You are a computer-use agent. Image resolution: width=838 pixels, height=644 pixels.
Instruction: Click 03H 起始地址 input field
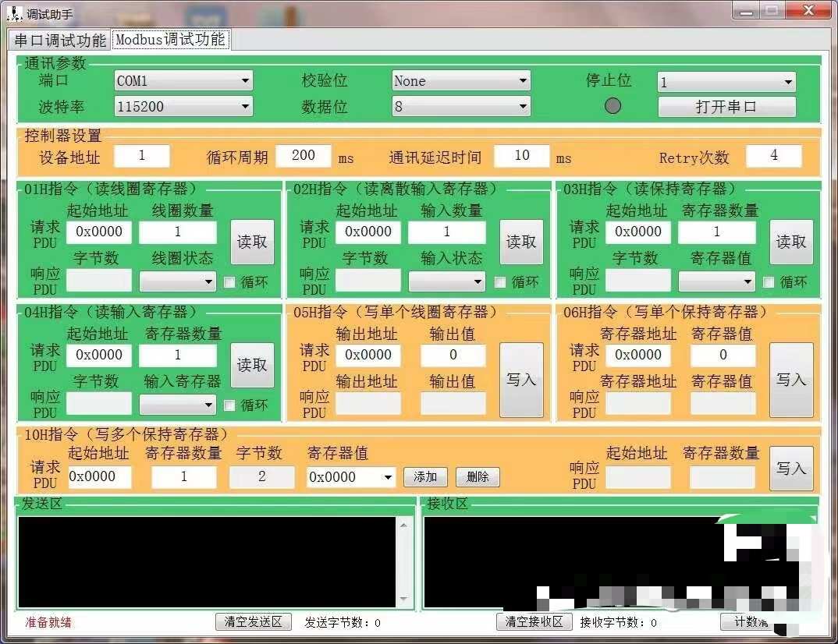(x=638, y=232)
